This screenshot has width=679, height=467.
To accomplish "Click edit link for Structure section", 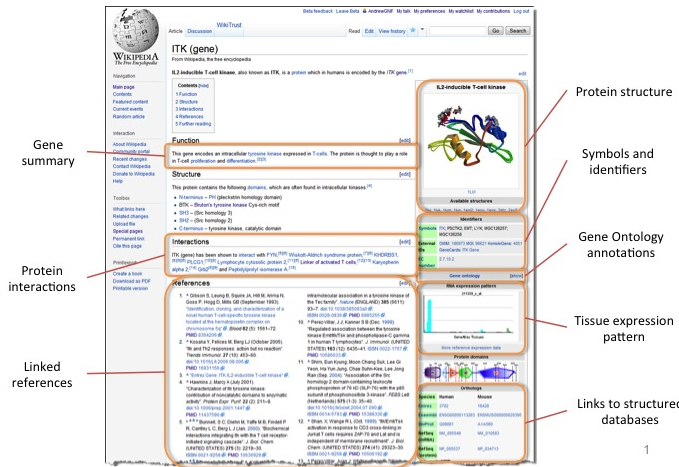I will pyautogui.click(x=404, y=174).
